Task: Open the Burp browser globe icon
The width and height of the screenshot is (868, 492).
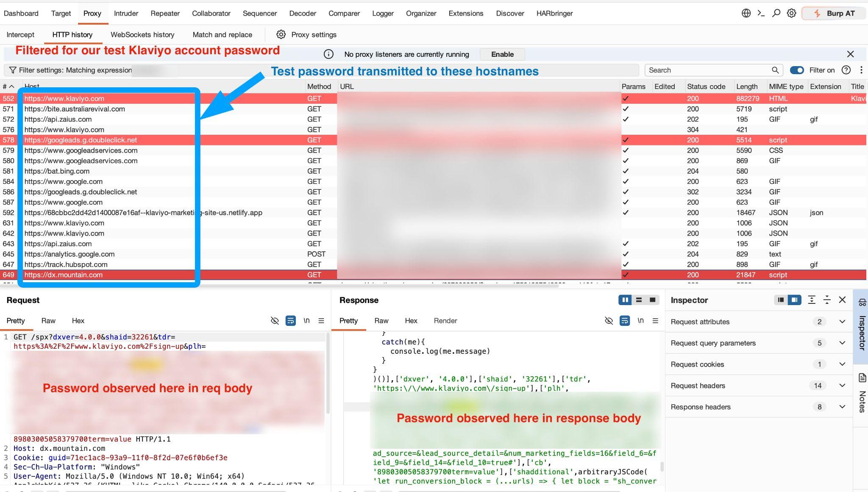Action: [x=746, y=13]
